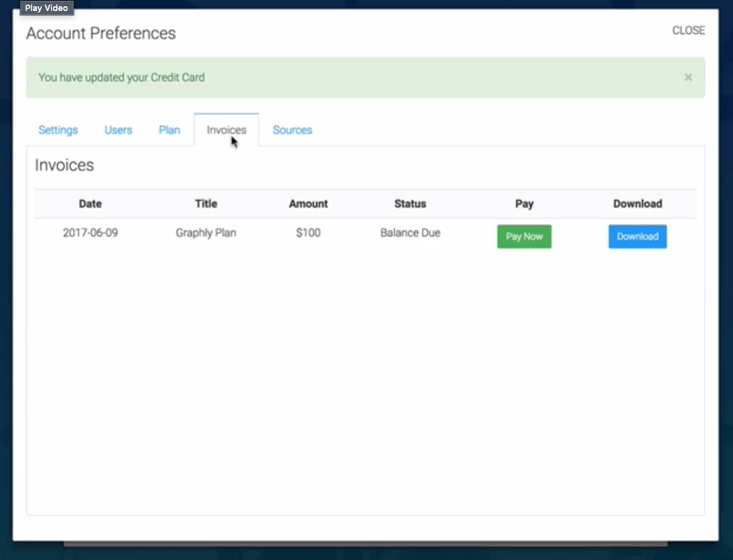Click the 'You have updated your Credit Card' message

tap(121, 78)
